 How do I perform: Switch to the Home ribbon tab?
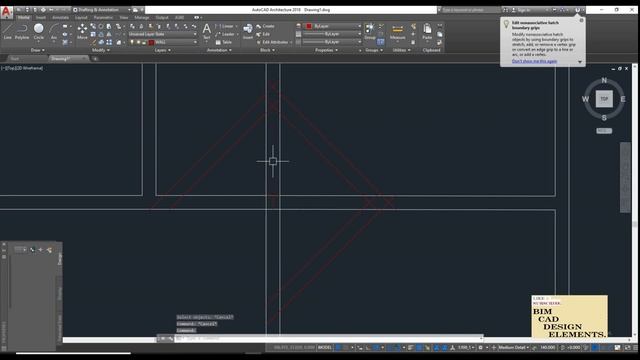(24, 18)
